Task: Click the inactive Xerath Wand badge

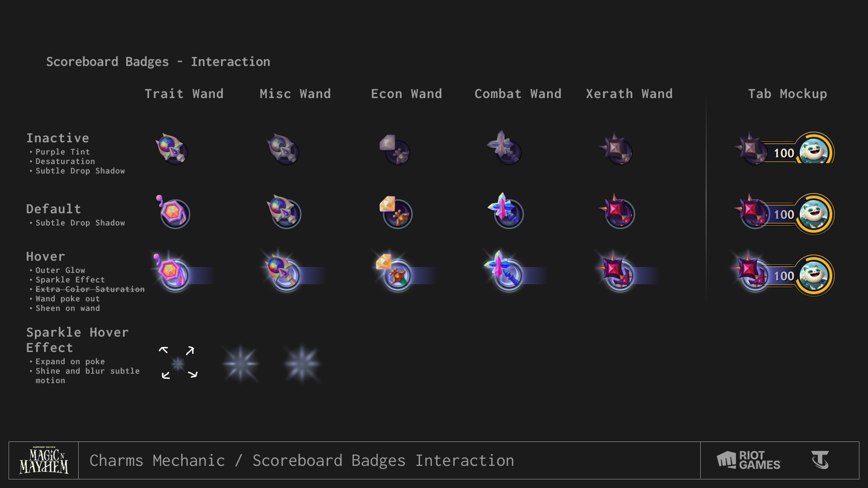Action: point(616,148)
